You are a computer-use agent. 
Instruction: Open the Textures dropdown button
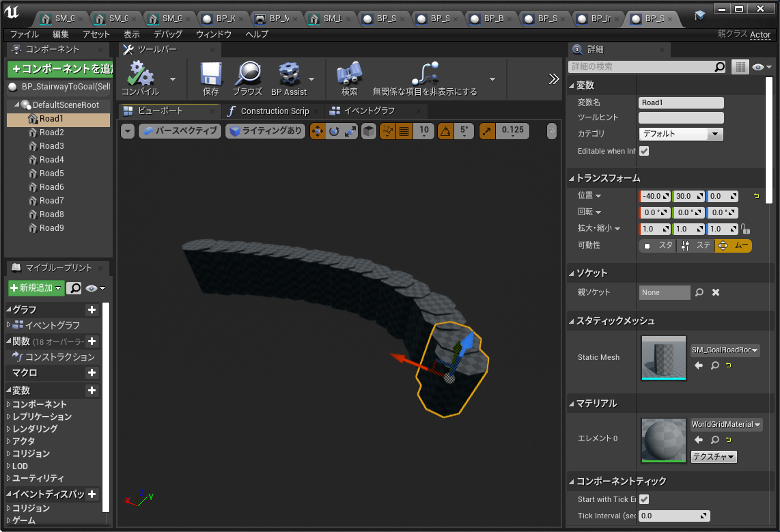coord(714,456)
